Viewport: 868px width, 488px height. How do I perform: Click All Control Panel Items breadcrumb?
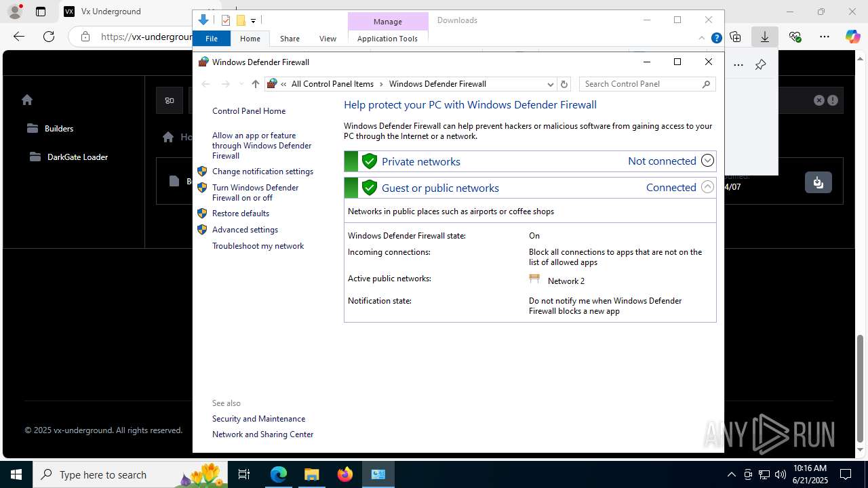[x=332, y=84]
